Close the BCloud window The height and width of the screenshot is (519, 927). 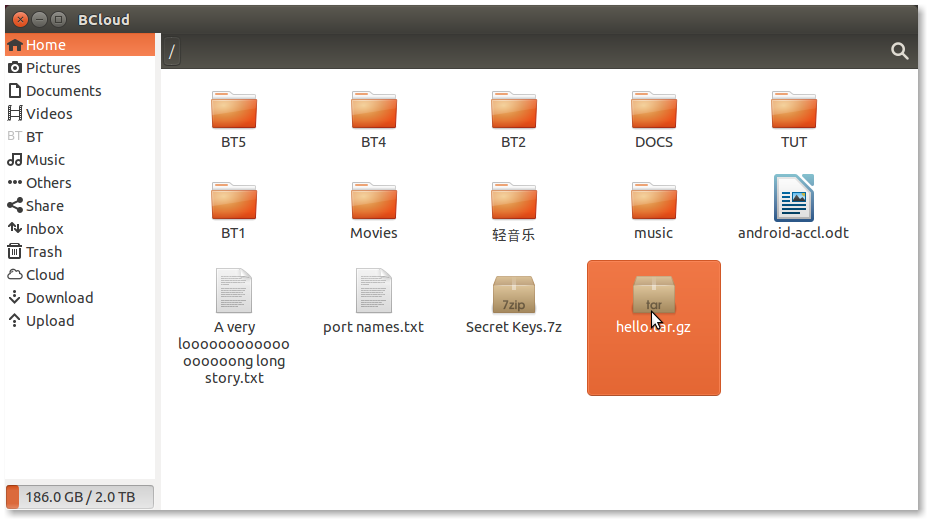[21, 20]
